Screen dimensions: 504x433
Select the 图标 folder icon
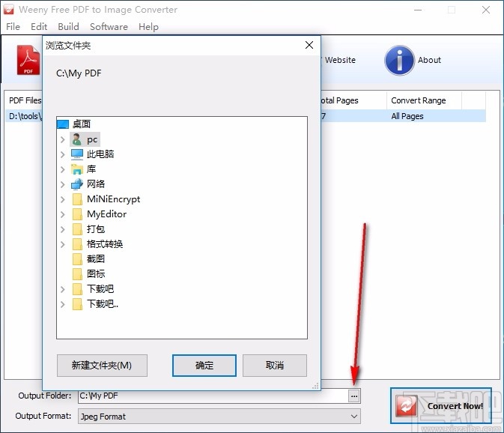[x=77, y=274]
